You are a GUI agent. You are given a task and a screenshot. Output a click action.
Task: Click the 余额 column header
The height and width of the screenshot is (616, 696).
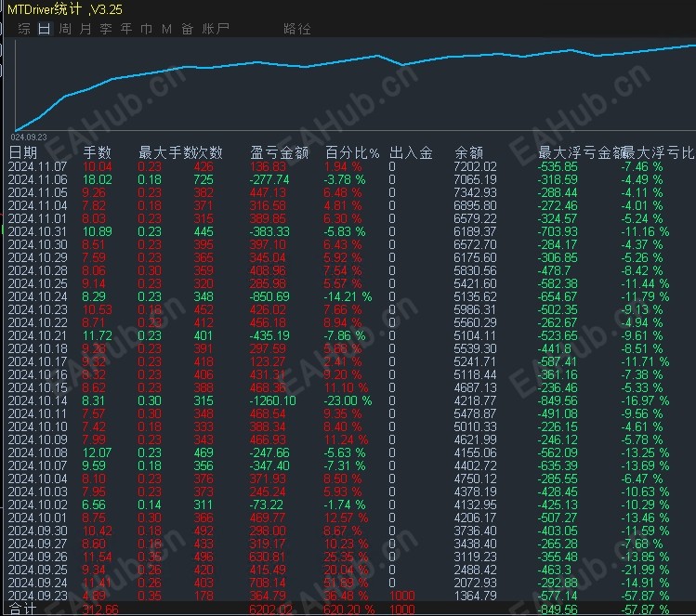click(x=468, y=152)
